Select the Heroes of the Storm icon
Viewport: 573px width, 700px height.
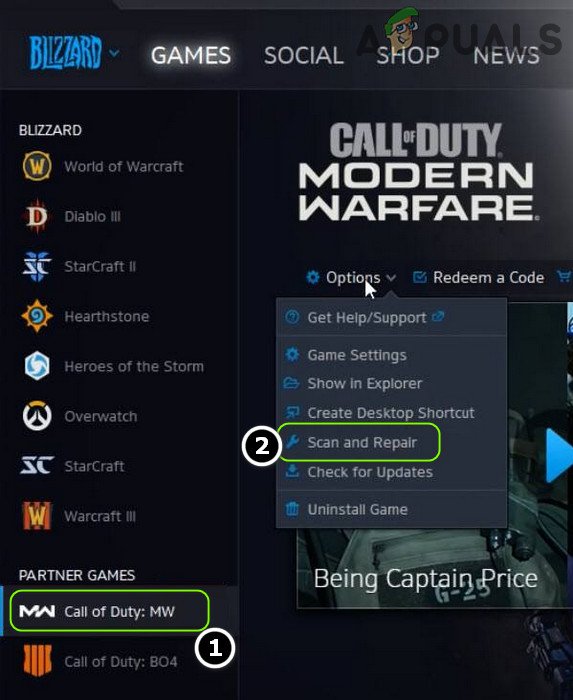click(37, 366)
